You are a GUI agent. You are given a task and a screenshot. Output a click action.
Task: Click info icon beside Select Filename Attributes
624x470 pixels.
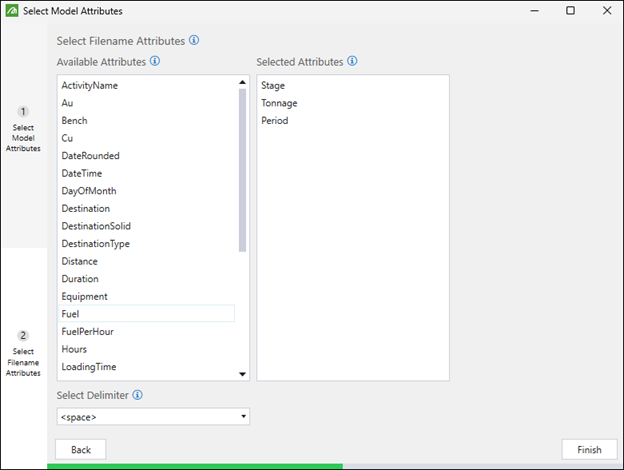[x=194, y=40]
